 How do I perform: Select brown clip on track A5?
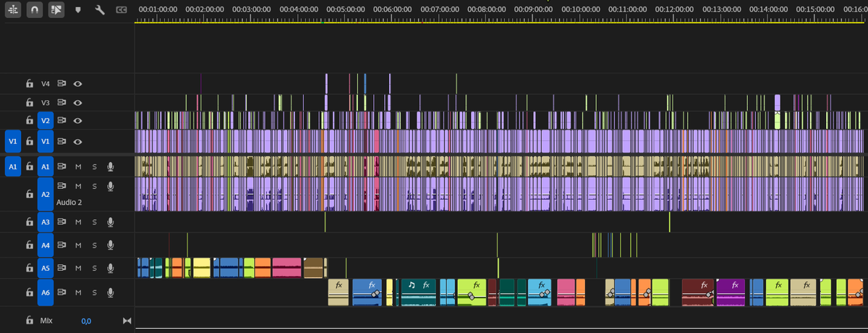point(313,268)
